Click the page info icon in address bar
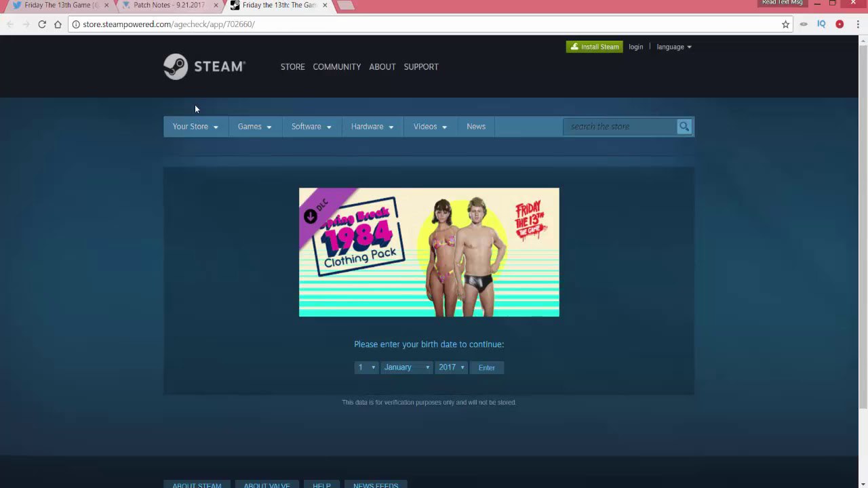Viewport: 868px width, 488px height. pos(76,24)
